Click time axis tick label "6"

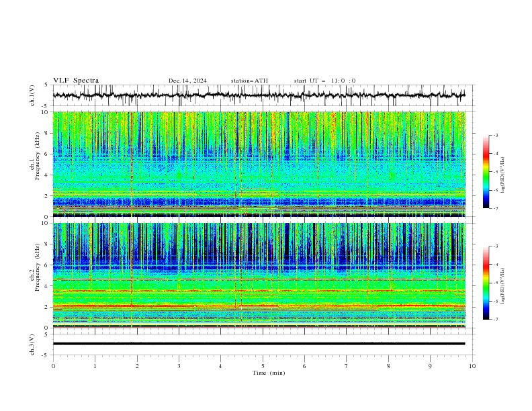click(304, 366)
